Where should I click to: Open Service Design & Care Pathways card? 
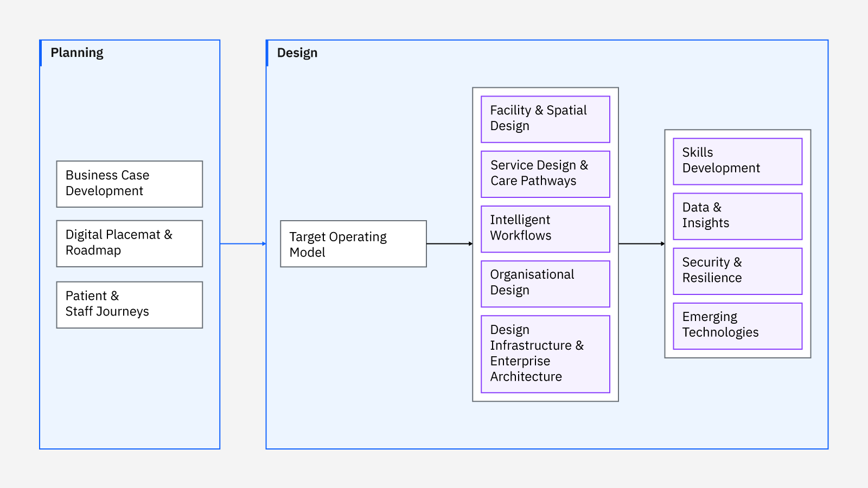tap(546, 174)
